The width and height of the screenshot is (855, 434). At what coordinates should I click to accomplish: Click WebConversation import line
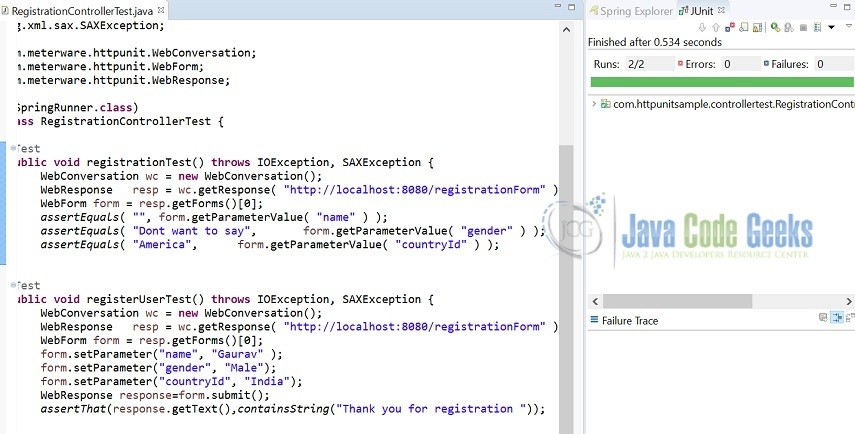tap(136, 53)
